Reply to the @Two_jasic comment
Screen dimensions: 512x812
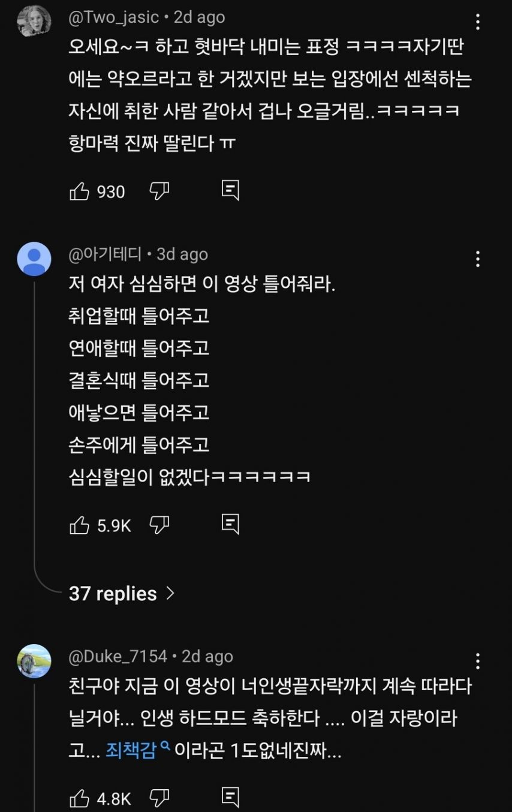tap(230, 191)
